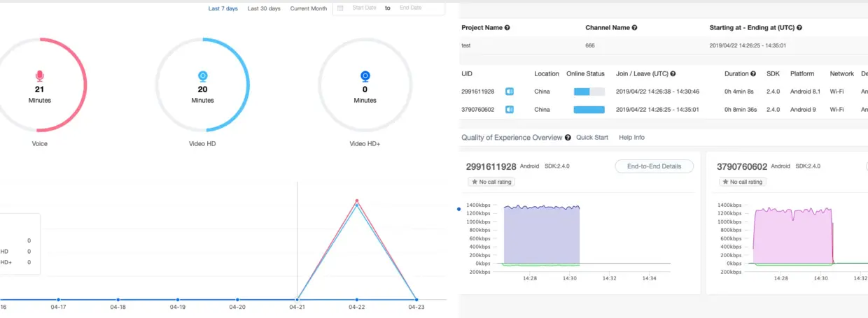Image resolution: width=868 pixels, height=318 pixels.
Task: Click help icon beside Project Name
Action: [x=507, y=28]
